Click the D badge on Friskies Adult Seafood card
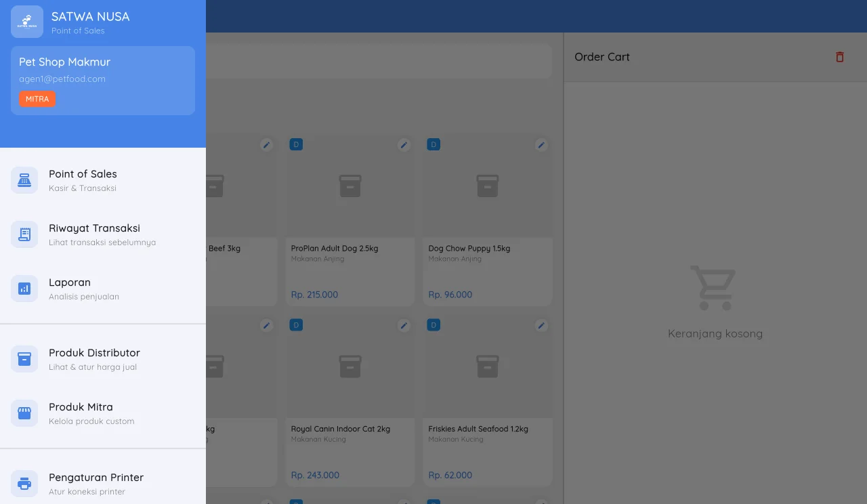This screenshot has height=504, width=867. (x=433, y=325)
